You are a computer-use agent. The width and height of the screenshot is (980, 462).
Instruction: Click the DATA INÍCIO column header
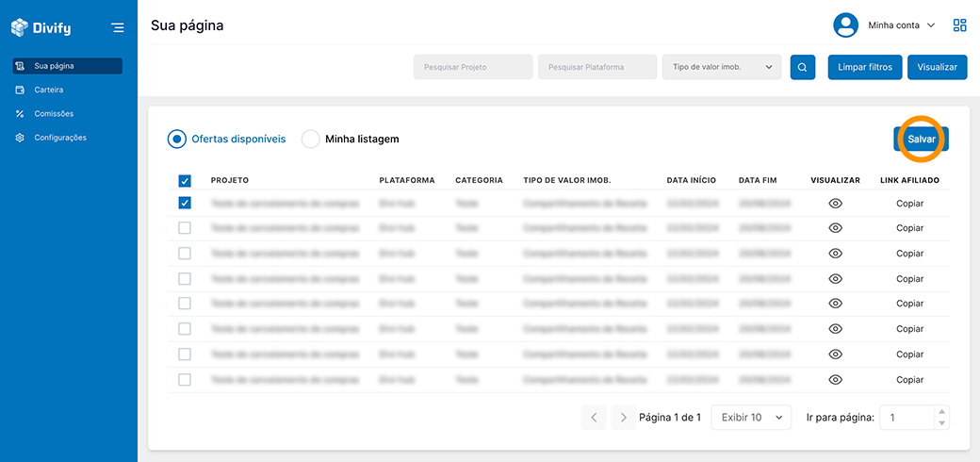coord(692,180)
